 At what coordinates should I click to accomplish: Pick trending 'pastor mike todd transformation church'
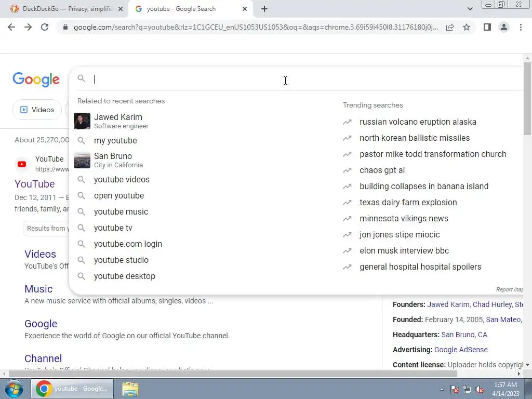coord(433,154)
